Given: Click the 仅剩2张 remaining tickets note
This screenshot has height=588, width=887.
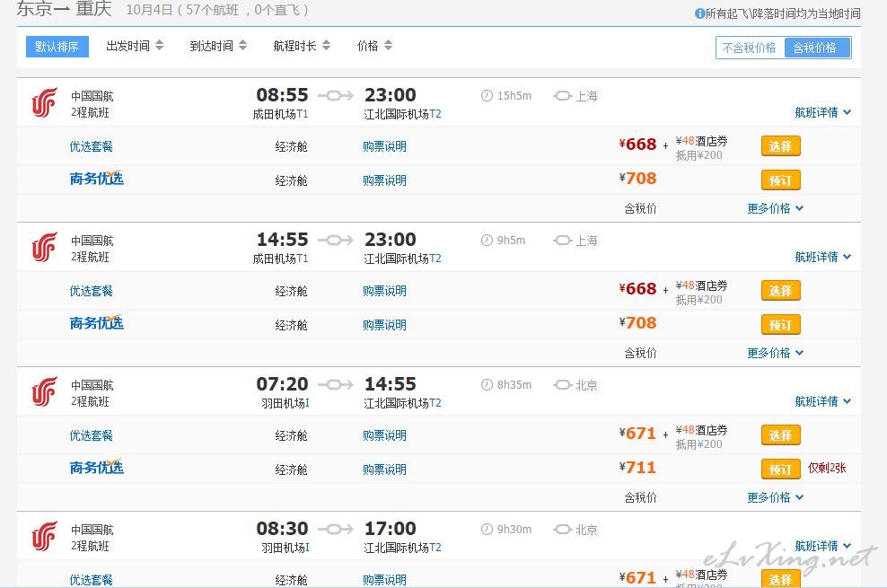Looking at the screenshot, I should coord(827,468).
